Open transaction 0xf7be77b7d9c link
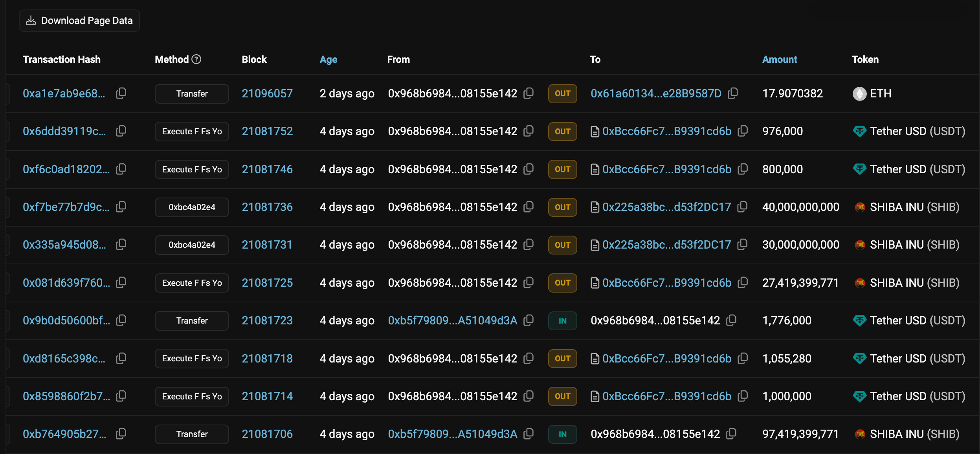 66,207
